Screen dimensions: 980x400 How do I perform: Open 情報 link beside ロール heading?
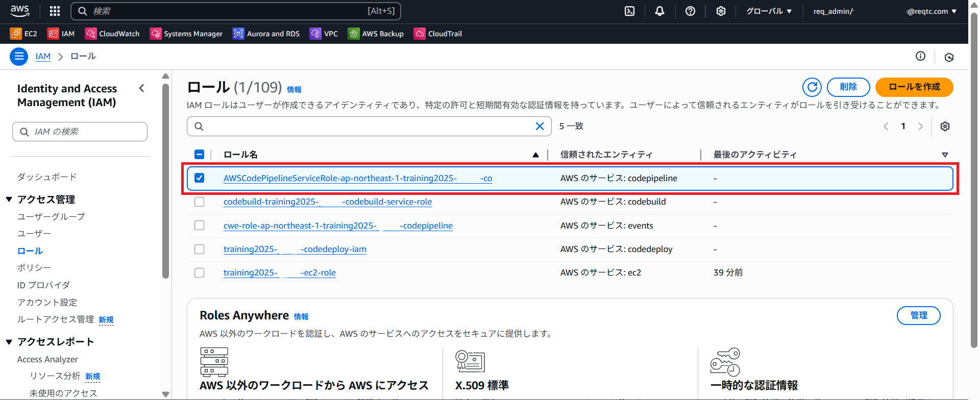294,89
